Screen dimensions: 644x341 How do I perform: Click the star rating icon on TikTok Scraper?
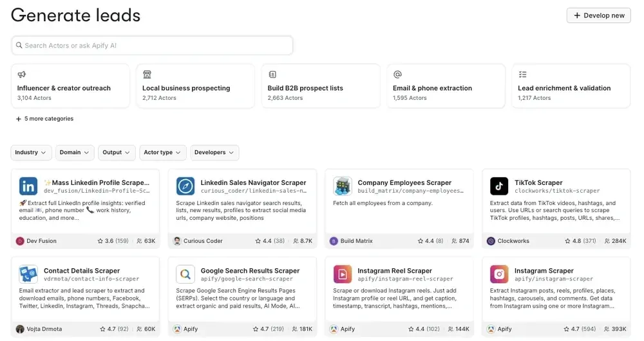(x=567, y=241)
